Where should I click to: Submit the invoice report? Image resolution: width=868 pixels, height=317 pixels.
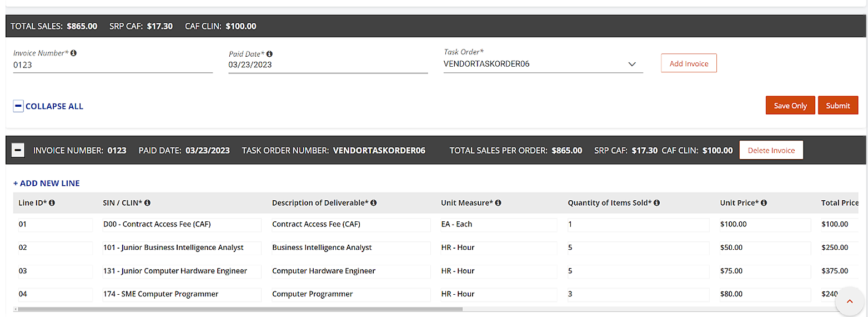[x=837, y=106]
